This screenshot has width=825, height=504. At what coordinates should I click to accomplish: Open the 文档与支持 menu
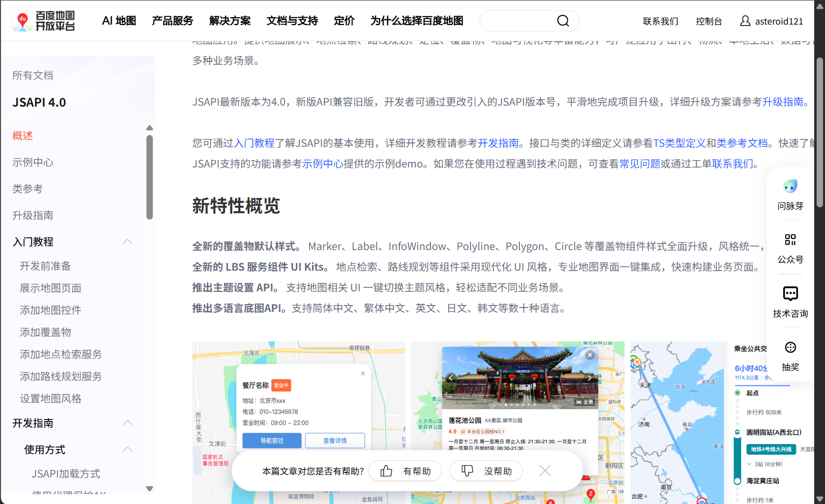tap(292, 21)
